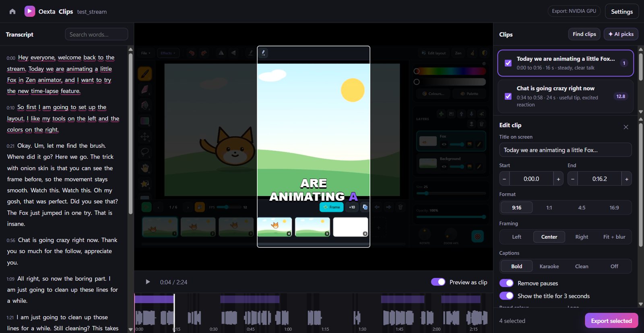
Task: Uncheck the 'Chat is going crazy' clip
Action: pyautogui.click(x=508, y=96)
